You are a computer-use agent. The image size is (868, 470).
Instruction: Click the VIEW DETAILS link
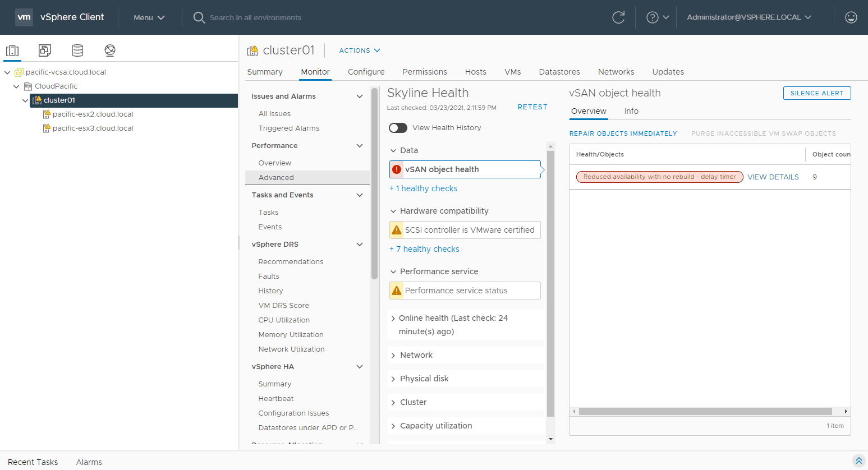coord(773,177)
